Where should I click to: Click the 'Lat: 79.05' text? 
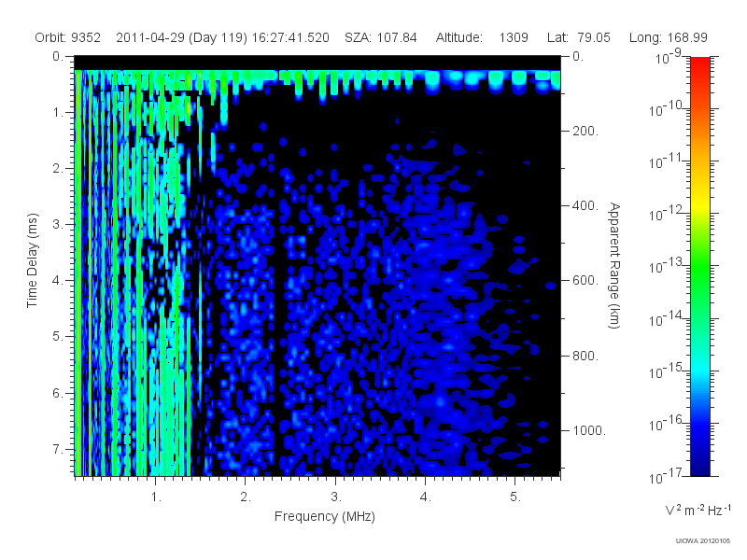pos(578,37)
